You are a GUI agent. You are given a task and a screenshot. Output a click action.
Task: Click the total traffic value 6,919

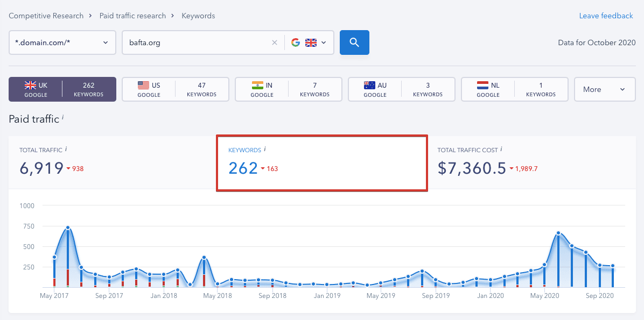click(x=41, y=168)
